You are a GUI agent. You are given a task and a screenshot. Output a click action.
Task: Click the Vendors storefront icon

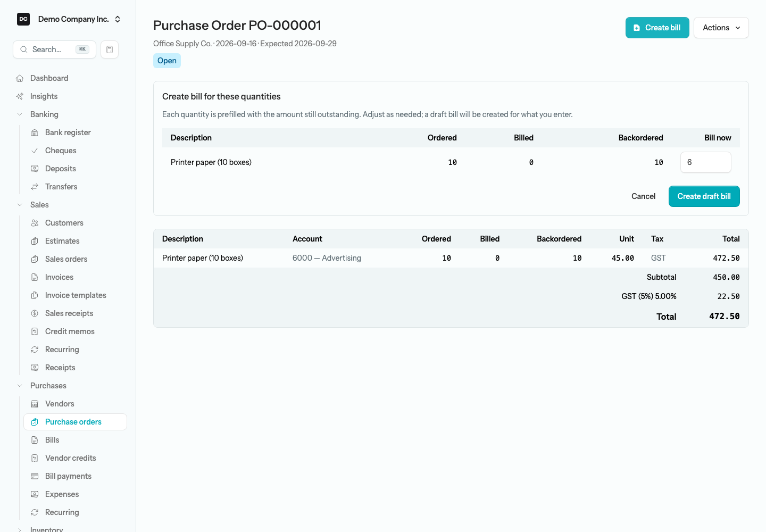point(35,404)
